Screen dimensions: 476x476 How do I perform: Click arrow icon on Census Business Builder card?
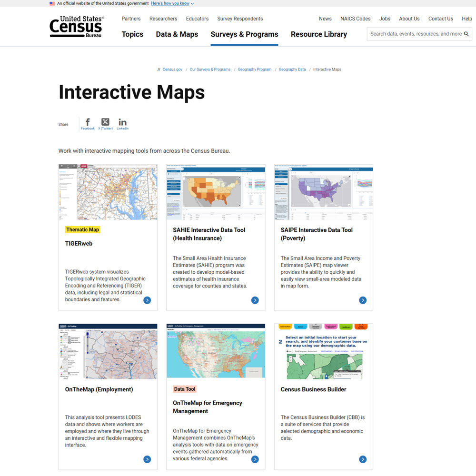[x=363, y=459]
